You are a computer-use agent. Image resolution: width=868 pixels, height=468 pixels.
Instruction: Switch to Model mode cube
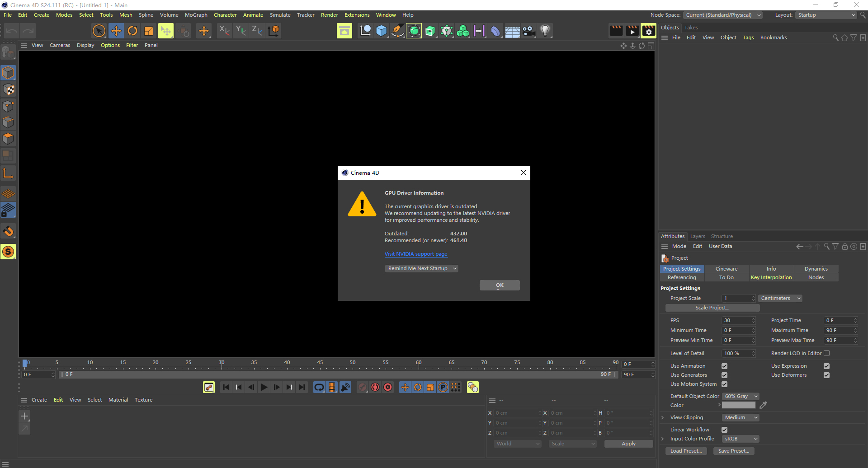pyautogui.click(x=8, y=73)
